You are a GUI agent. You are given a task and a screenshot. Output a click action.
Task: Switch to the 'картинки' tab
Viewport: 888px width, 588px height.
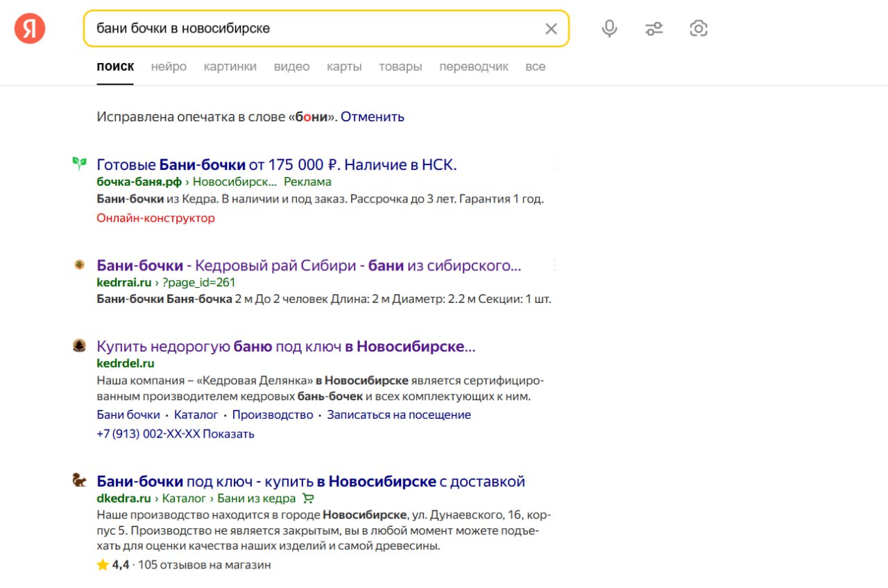pyautogui.click(x=230, y=67)
